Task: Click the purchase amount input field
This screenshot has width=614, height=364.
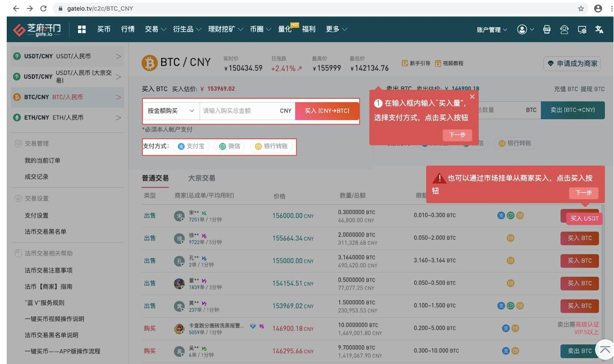Action: 248,111
